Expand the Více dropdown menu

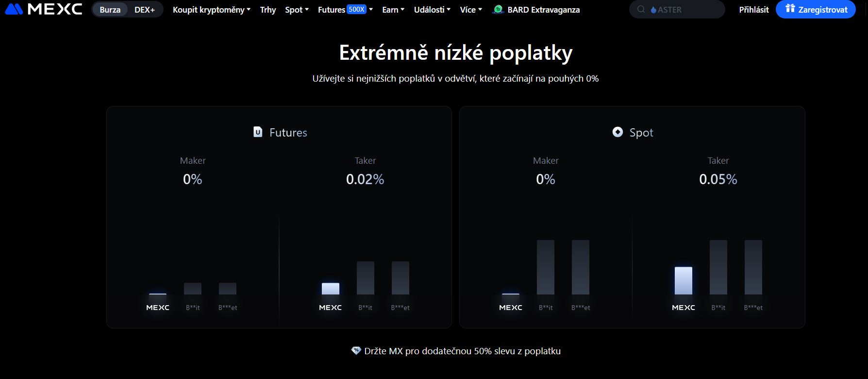point(471,9)
